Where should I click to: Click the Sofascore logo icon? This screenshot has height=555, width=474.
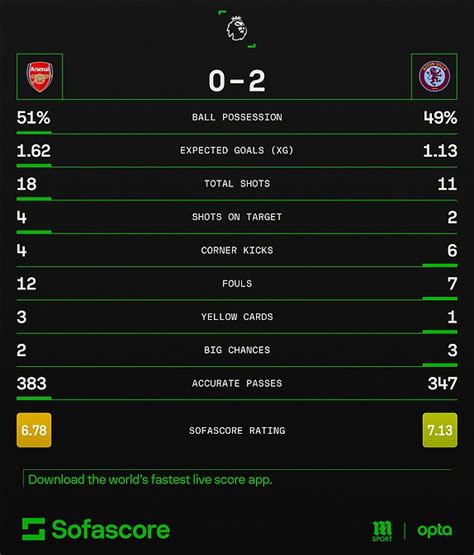click(33, 529)
